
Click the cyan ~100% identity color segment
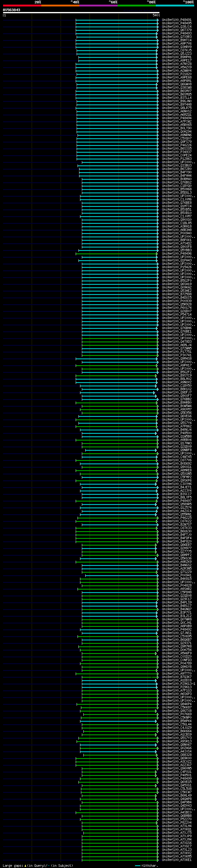tap(175, 6)
